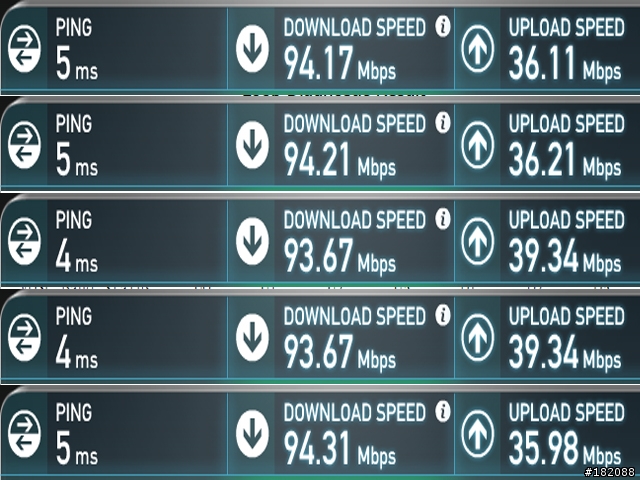The height and width of the screenshot is (480, 640).
Task: Open the info icon beside the 94.17 Mbps download
Action: click(x=443, y=27)
